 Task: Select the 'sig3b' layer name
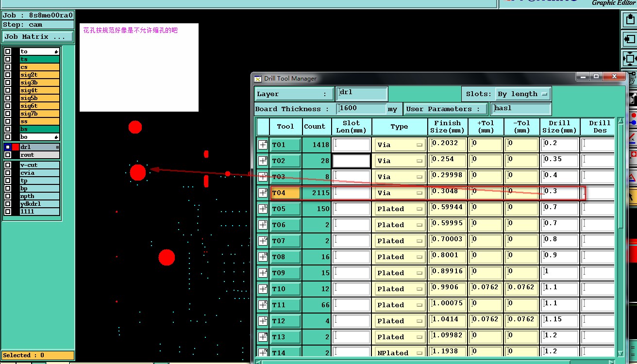(x=39, y=83)
